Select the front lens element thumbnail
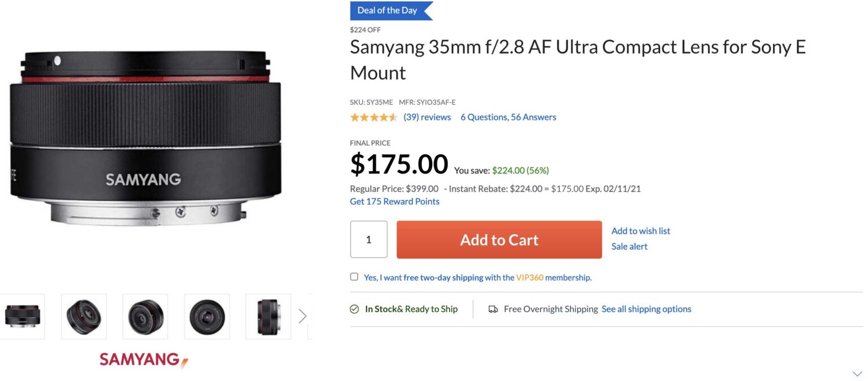868x381 pixels. [207, 316]
